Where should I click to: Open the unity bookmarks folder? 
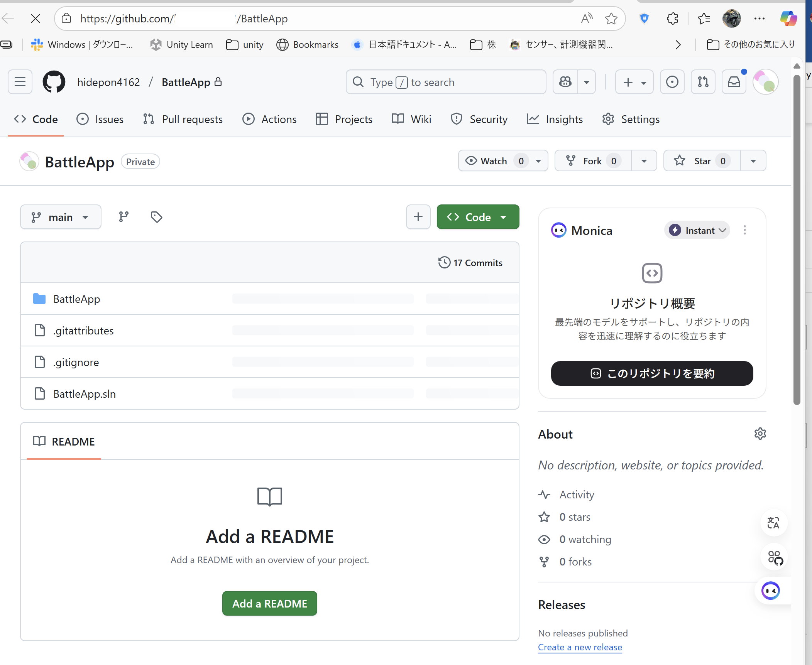click(x=245, y=45)
